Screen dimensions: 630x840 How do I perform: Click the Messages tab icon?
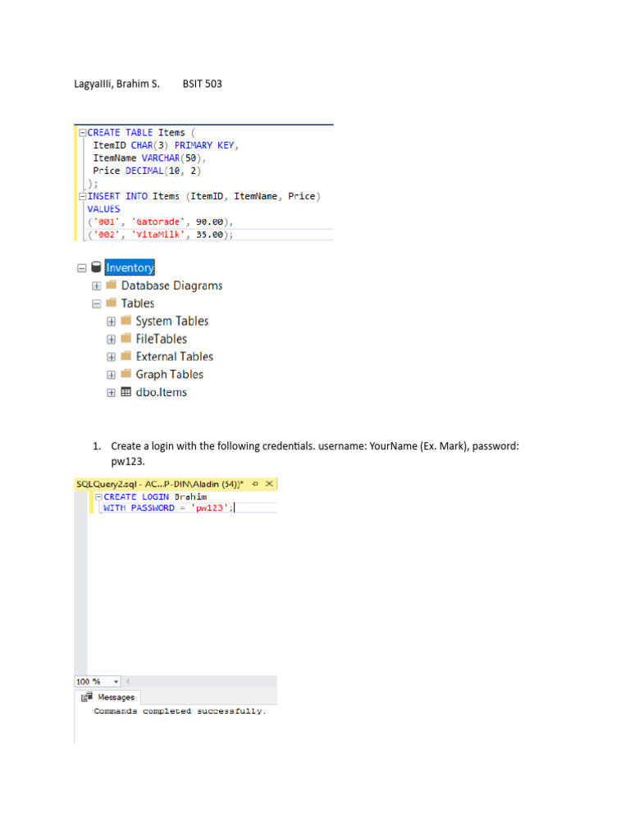click(x=86, y=697)
